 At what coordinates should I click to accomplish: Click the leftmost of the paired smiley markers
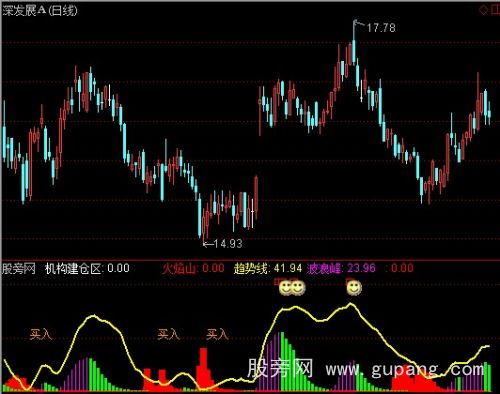tap(285, 288)
